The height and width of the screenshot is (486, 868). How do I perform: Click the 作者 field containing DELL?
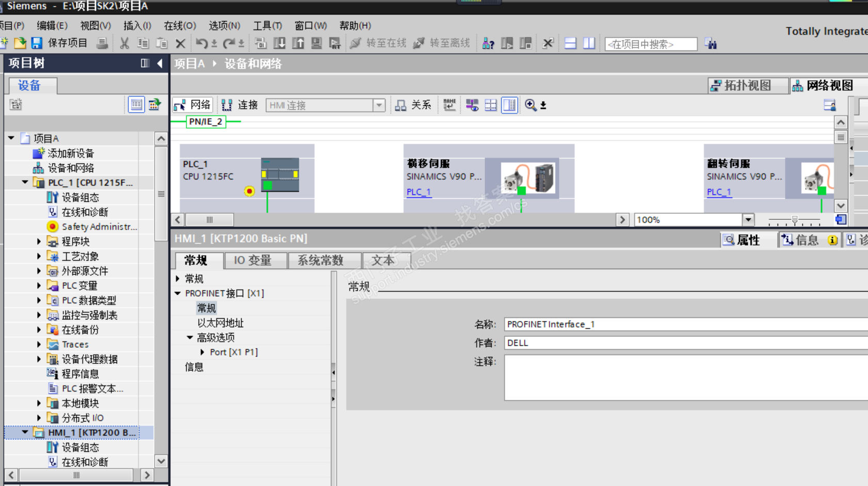pyautogui.click(x=686, y=343)
